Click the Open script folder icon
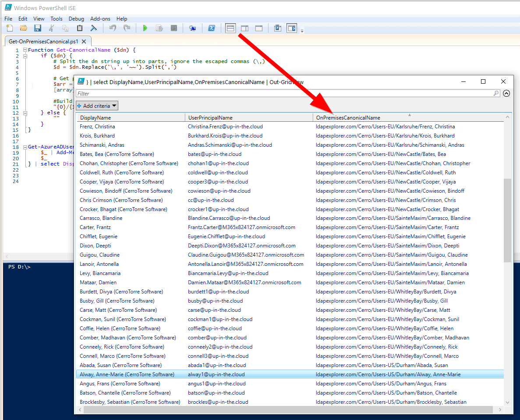The height and width of the screenshot is (420, 520). click(24, 28)
